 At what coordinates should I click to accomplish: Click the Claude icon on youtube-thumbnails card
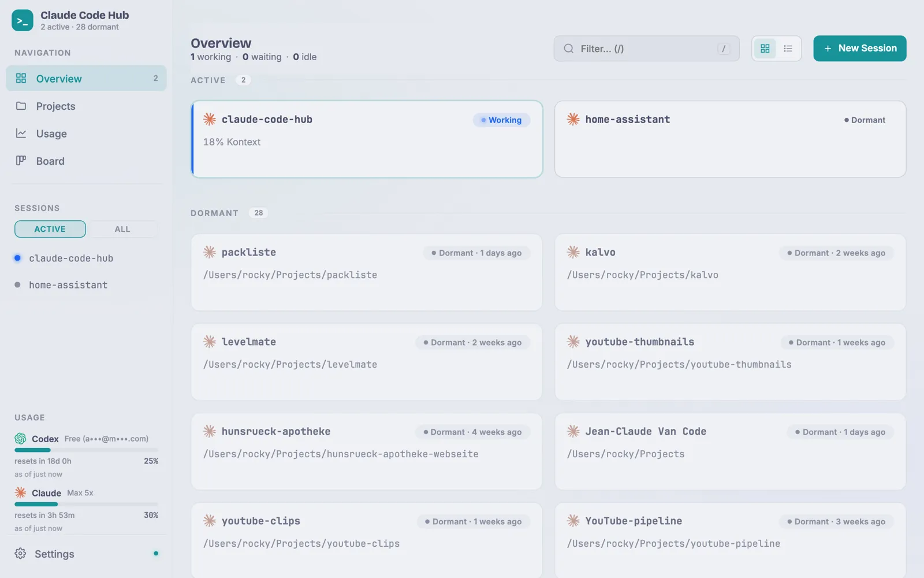[573, 342]
